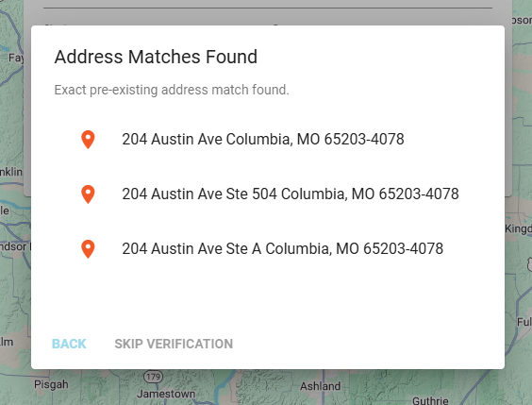This screenshot has width=532, height=405.
Task: Select address 204 Austin Ave Columbia, MO 65203-4078
Action: 263,139
